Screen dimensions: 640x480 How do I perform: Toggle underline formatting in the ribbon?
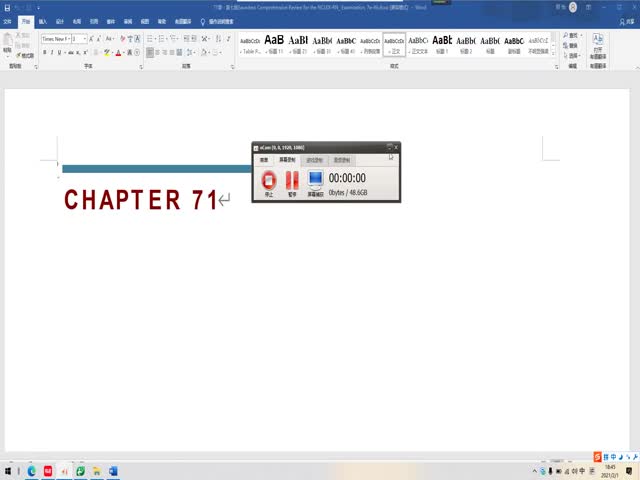click(x=60, y=52)
